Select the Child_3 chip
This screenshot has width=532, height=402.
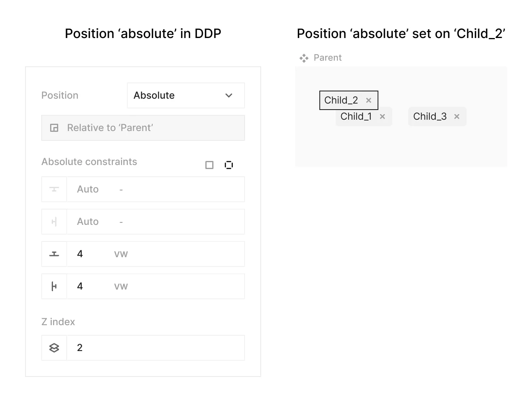pos(437,116)
